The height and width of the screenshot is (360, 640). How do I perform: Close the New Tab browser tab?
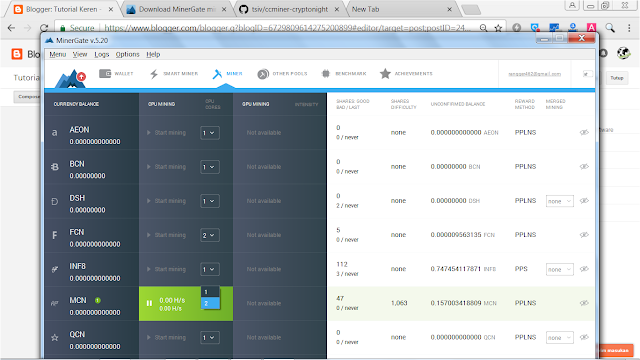point(449,9)
